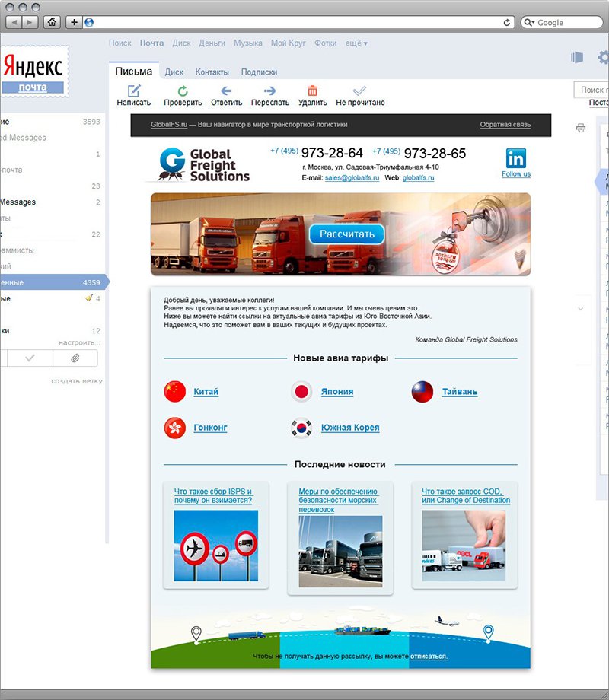The width and height of the screenshot is (609, 700).
Task: Delete the email with Удалить trash icon
Action: (312, 91)
